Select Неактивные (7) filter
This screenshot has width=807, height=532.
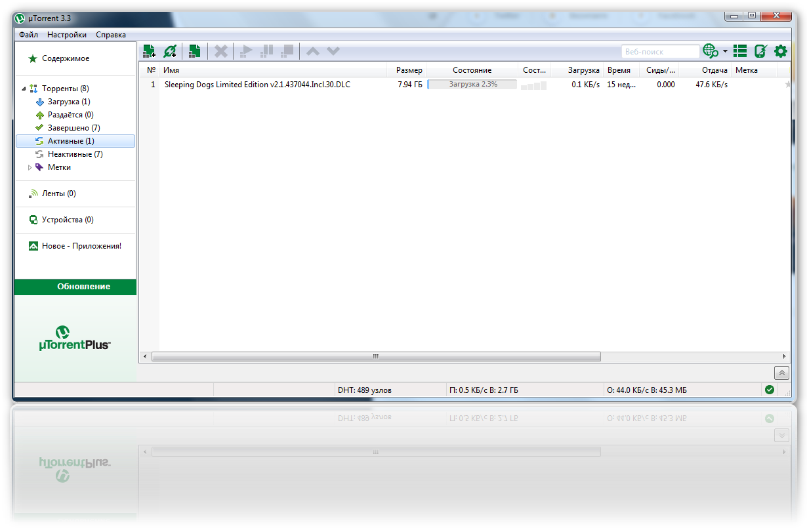point(75,154)
